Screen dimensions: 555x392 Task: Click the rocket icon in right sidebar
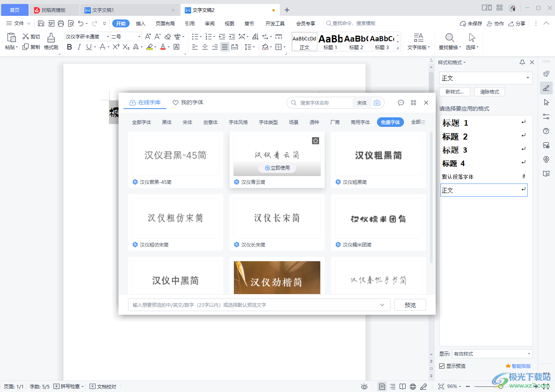546,74
